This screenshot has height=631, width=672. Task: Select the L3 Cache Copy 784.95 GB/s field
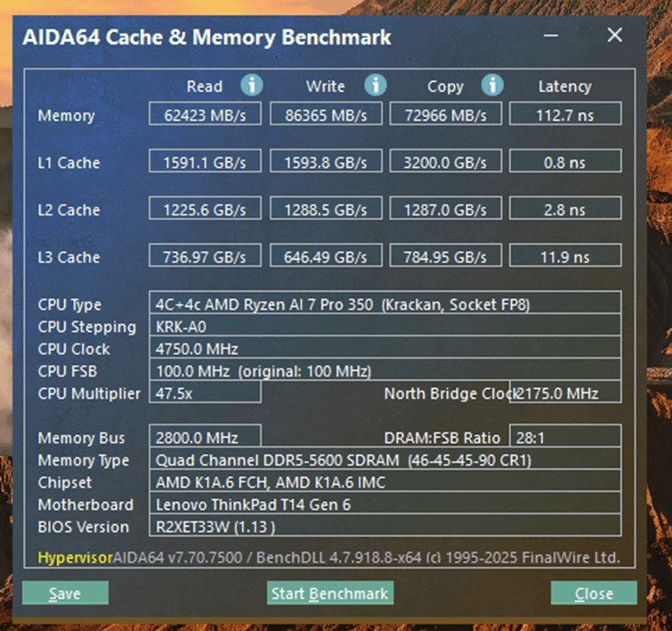coord(445,256)
